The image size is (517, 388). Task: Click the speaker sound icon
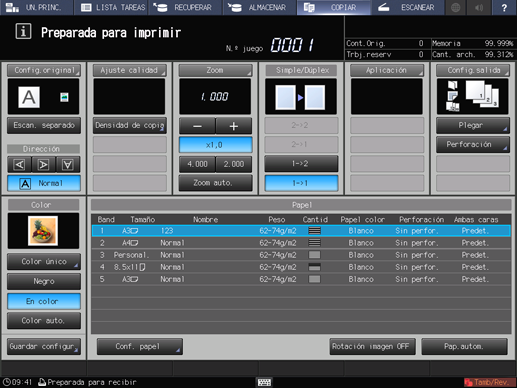tap(479, 7)
